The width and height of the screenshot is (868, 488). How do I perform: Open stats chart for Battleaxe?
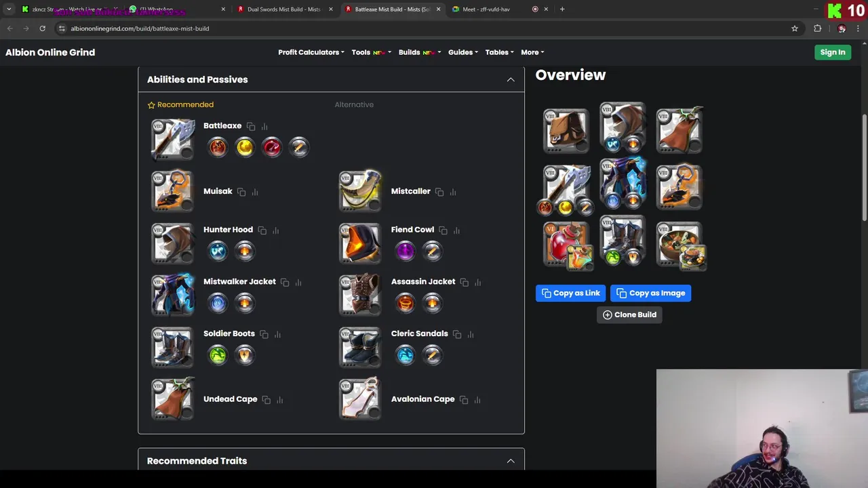264,126
